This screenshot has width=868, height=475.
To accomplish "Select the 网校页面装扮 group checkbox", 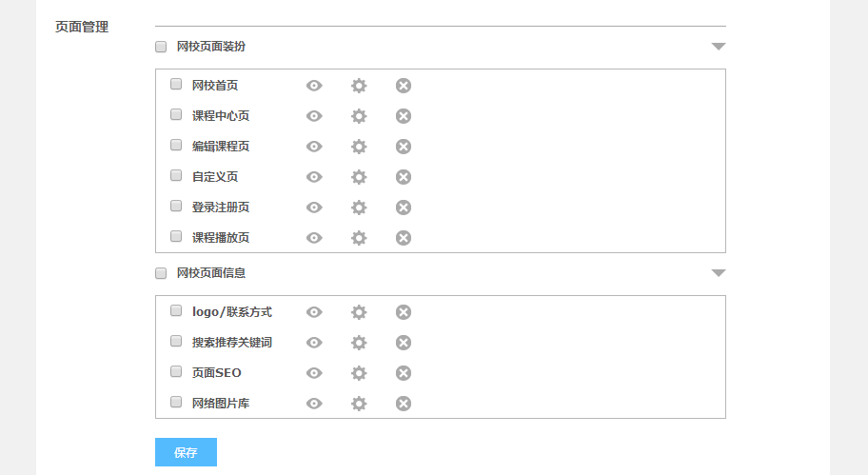I will [161, 46].
